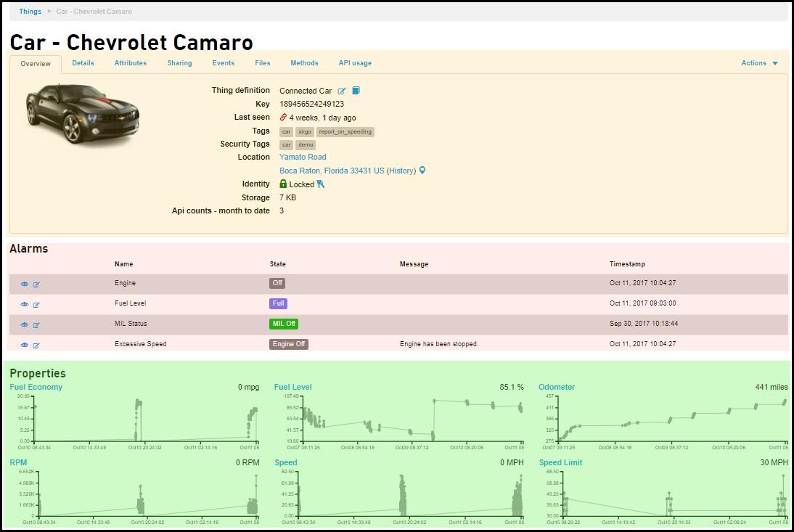Go to the Events tab
Image resolution: width=794 pixels, height=532 pixels.
pyautogui.click(x=224, y=63)
